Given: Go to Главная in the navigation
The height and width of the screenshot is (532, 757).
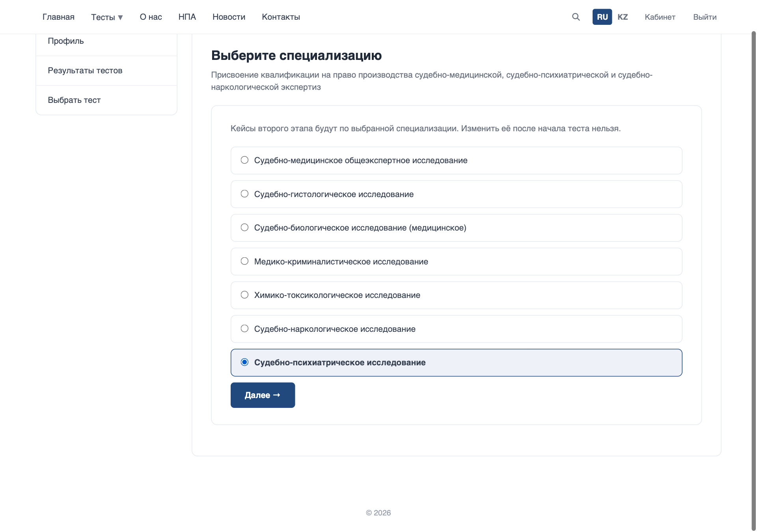Looking at the screenshot, I should [x=58, y=17].
